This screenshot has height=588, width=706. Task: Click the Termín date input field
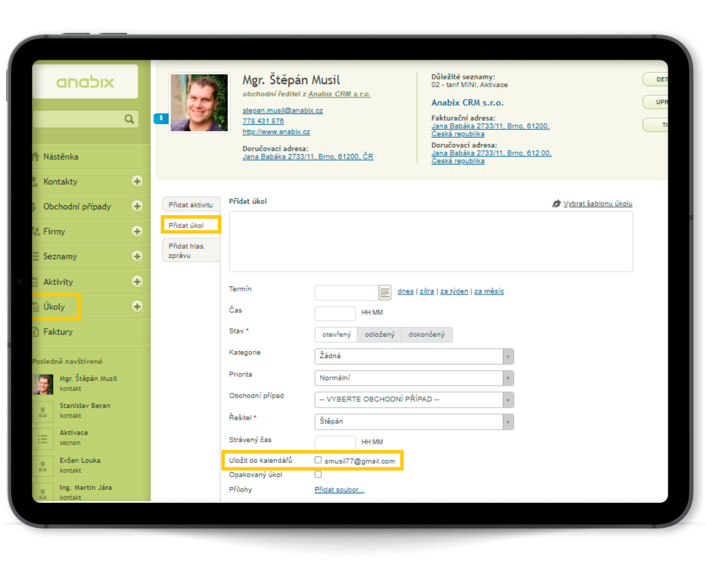point(347,292)
